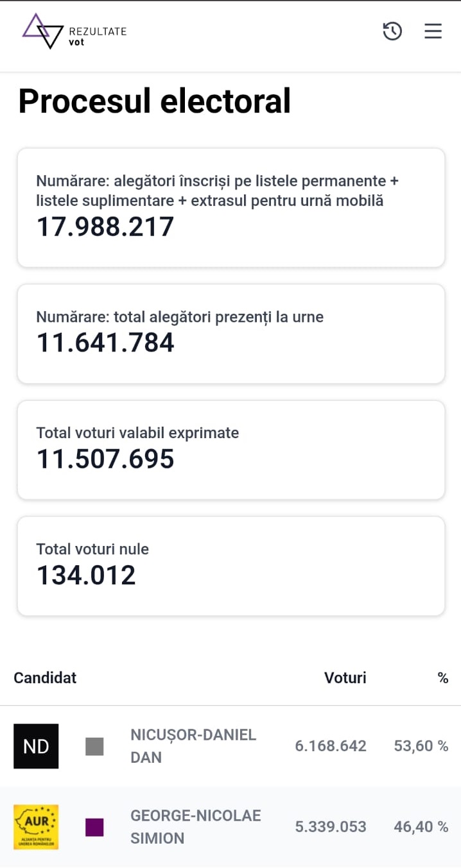This screenshot has height=868, width=461.
Task: Click the AUR party logo
Action: click(36, 827)
